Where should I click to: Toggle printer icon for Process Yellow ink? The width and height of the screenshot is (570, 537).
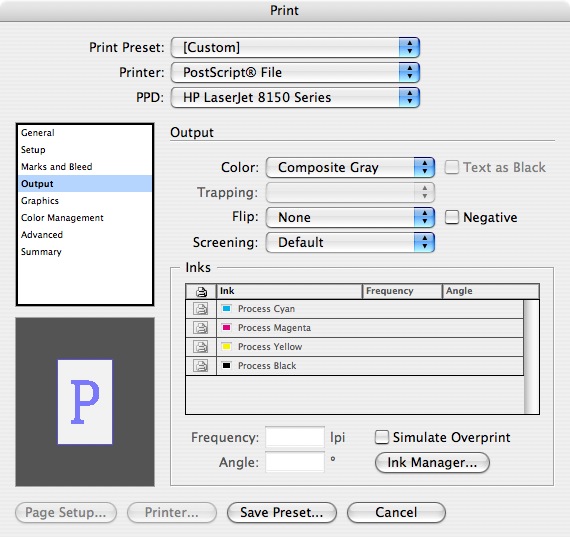point(201,346)
